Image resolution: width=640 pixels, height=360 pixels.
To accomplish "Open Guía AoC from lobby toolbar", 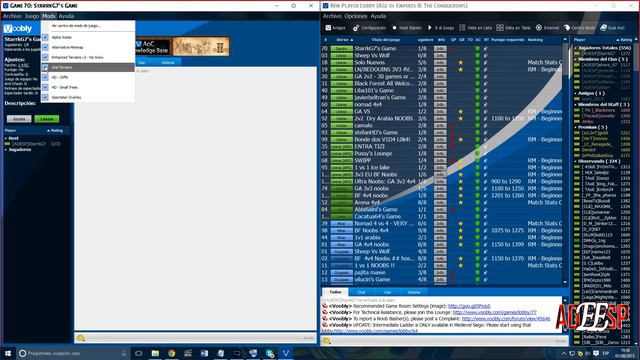I will point(612,28).
